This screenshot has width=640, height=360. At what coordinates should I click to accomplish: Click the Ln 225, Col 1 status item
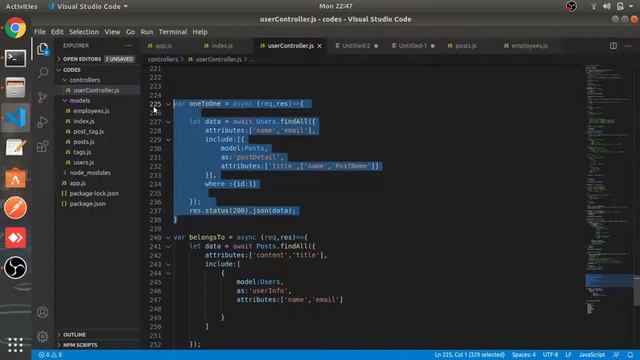(x=469, y=355)
